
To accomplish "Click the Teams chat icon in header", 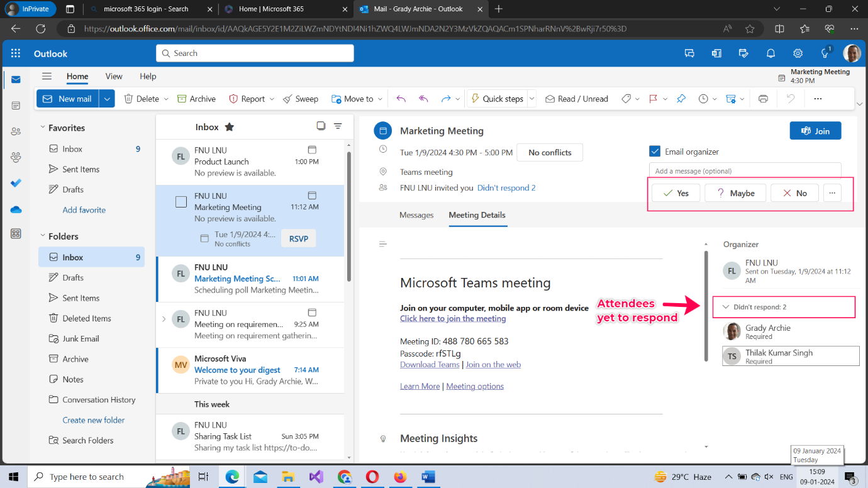I will (689, 53).
